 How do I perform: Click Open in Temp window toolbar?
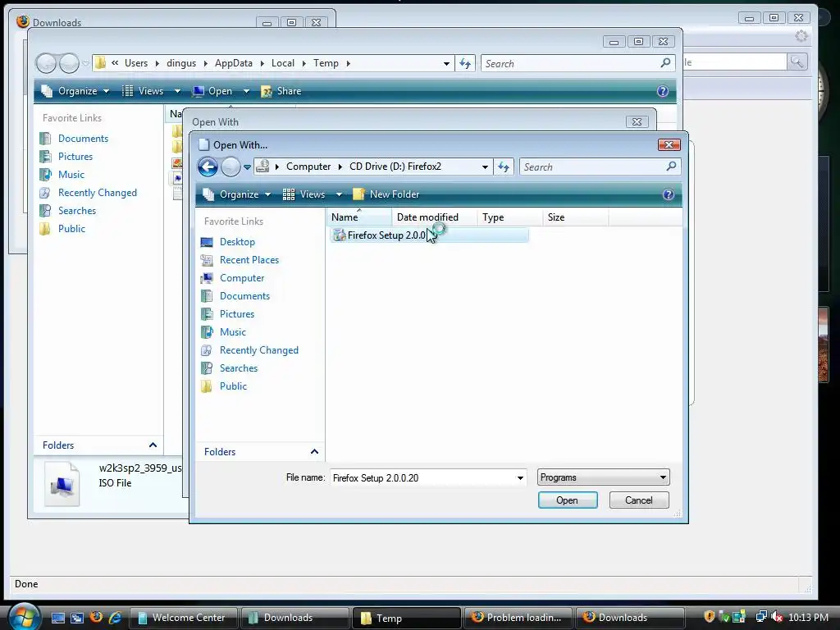[213, 91]
